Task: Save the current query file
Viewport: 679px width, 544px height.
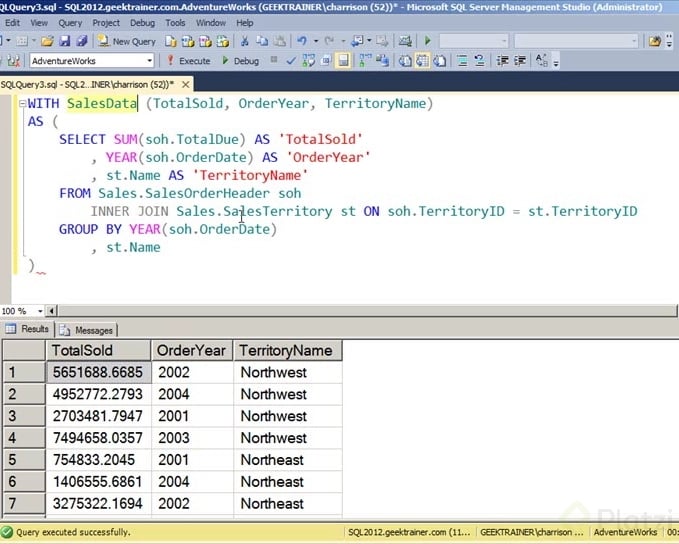Action: (65, 41)
